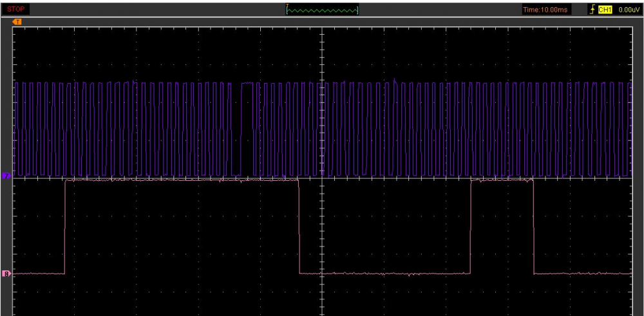Click first falling edge of pink waveform
The image size is (644, 316).
tap(299, 227)
